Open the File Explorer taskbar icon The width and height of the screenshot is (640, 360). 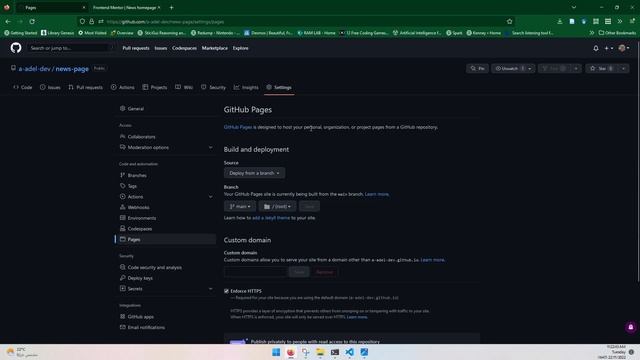pyautogui.click(x=320, y=352)
